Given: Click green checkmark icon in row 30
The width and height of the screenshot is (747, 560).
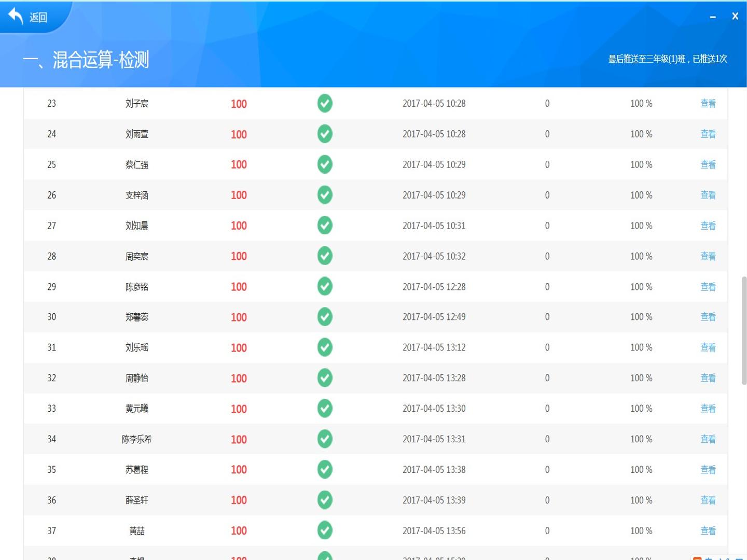Looking at the screenshot, I should pyautogui.click(x=325, y=317).
